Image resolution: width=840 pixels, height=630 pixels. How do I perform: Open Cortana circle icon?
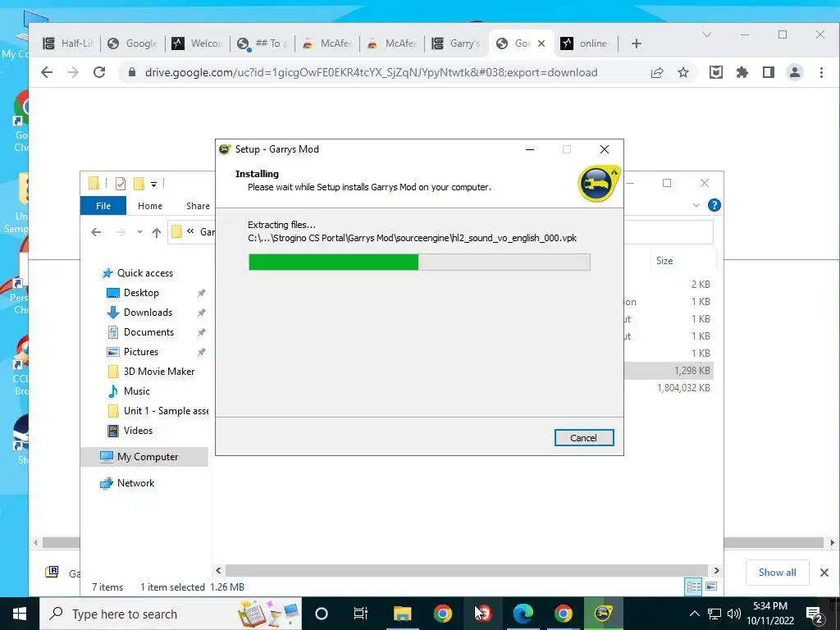321,614
